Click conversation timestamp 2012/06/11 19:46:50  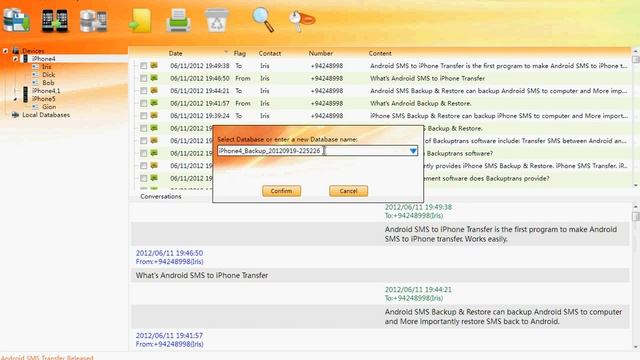169,253
